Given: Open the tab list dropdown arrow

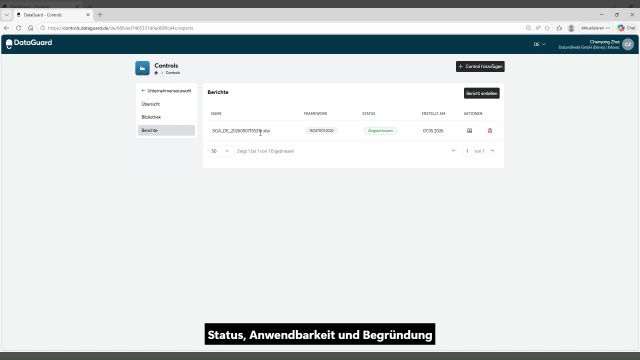Looking at the screenshot, I should (x=7, y=15).
